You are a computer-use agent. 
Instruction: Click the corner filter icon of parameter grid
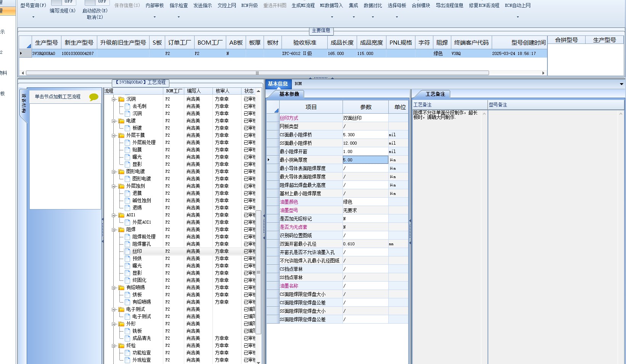(276, 110)
